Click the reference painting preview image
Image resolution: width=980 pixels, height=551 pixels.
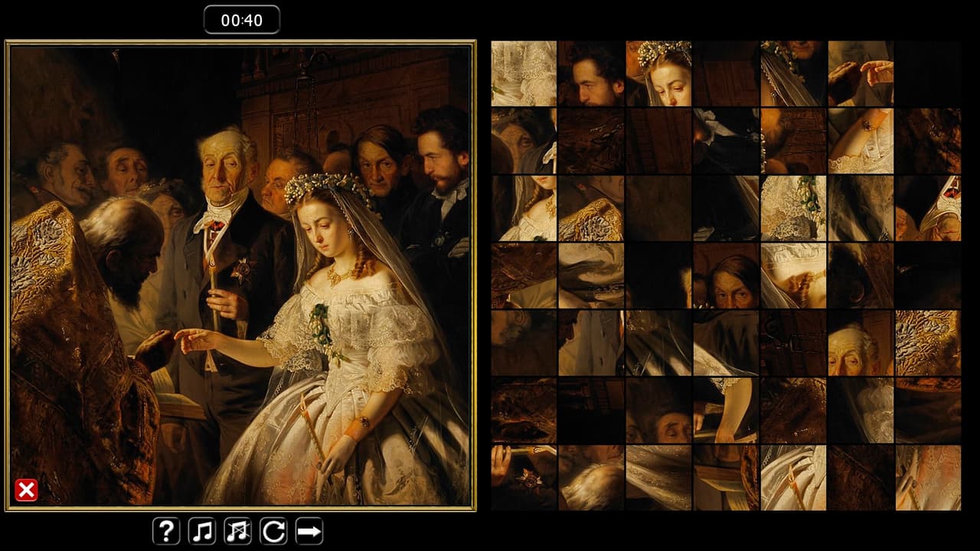point(240,275)
